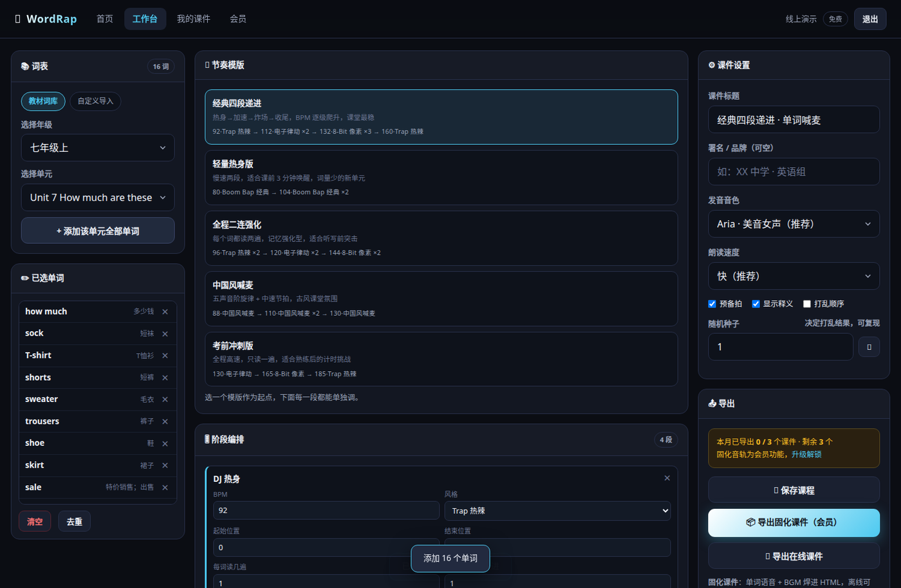
Task: Choose the 轻量热身版 template card
Action: tap(441, 178)
